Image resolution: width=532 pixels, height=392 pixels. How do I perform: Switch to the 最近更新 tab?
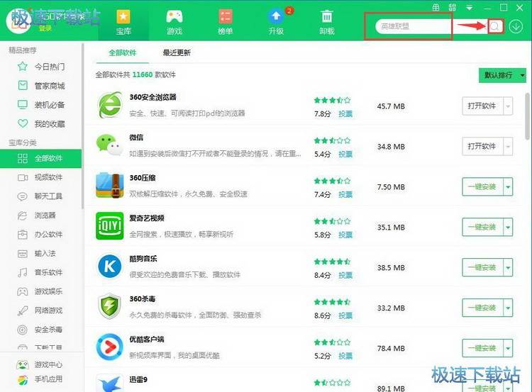[177, 52]
